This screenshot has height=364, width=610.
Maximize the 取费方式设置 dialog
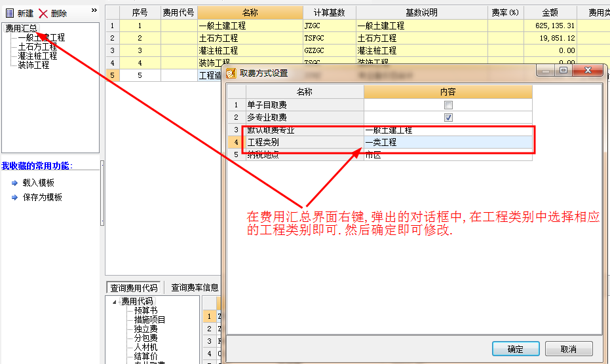tap(563, 70)
